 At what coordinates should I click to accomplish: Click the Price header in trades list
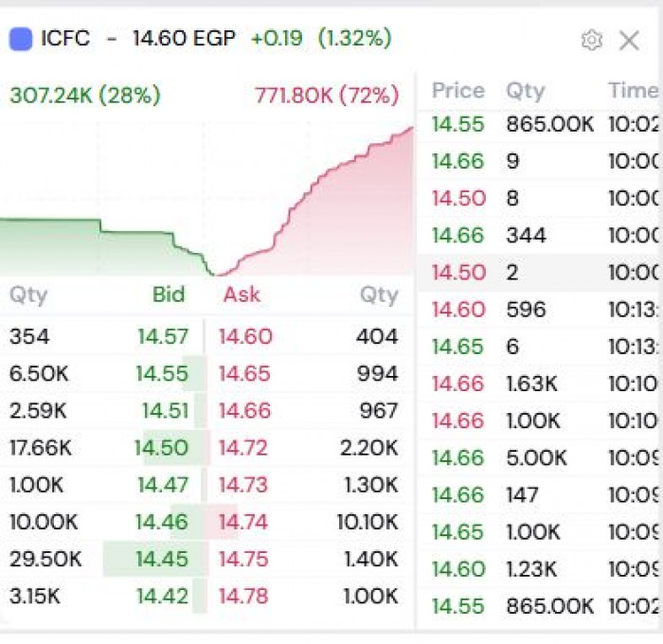[458, 91]
